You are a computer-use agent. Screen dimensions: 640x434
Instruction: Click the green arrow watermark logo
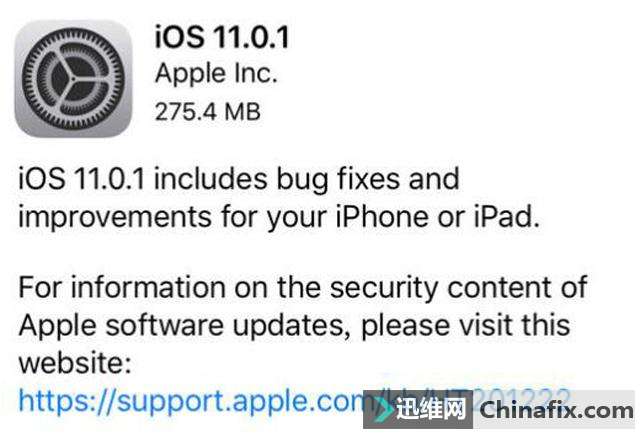382,410
